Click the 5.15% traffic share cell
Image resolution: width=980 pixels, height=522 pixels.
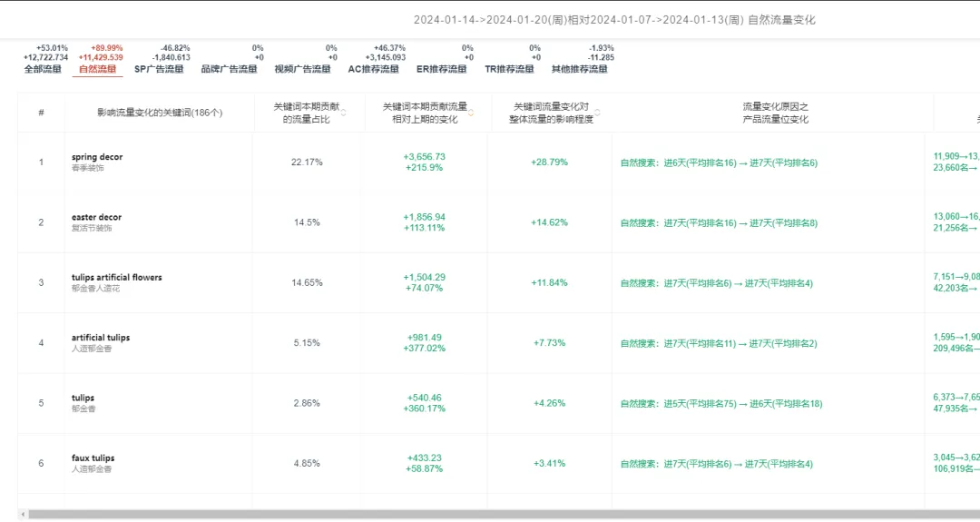(x=307, y=342)
